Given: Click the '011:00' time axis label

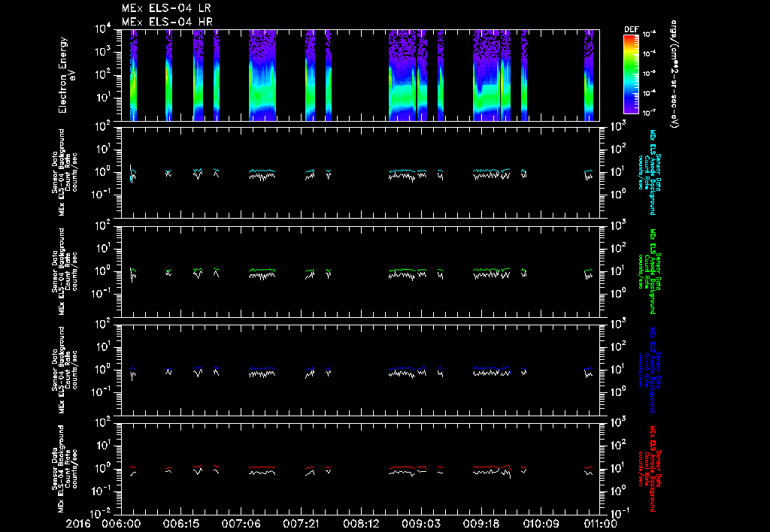Looking at the screenshot, I should (600, 524).
